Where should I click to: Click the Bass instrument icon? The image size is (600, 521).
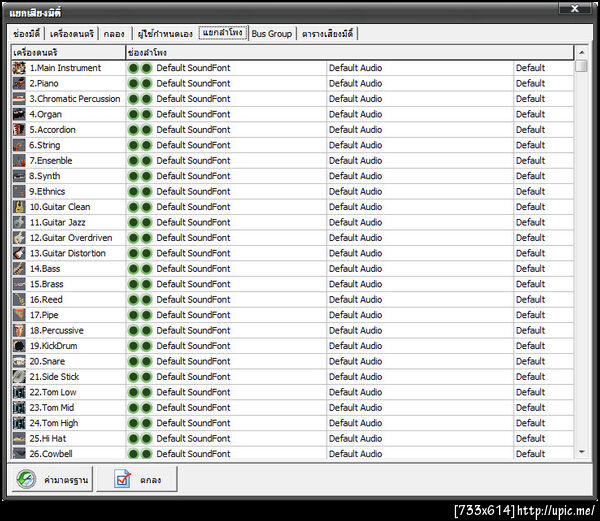click(x=19, y=269)
